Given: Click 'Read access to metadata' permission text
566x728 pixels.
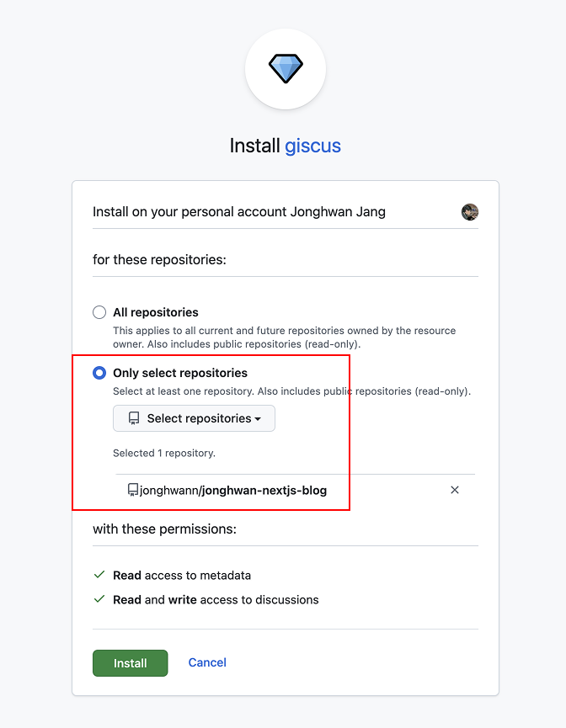Looking at the screenshot, I should coord(182,576).
